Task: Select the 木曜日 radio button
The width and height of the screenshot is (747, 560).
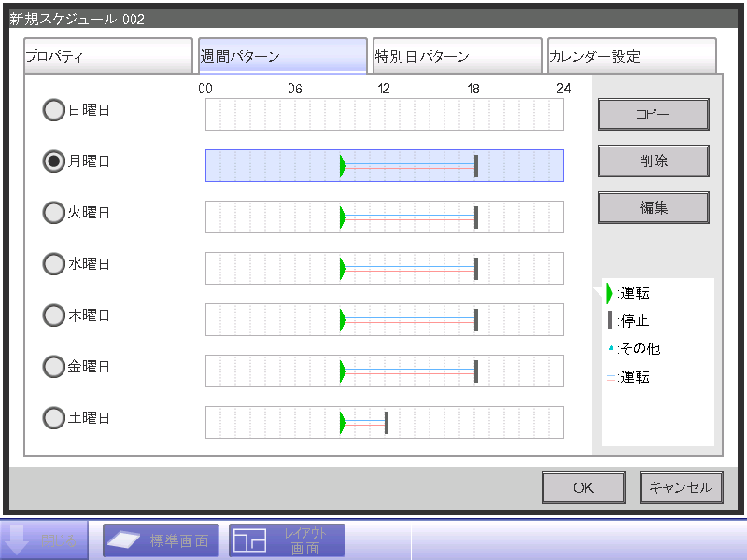Action: (x=54, y=315)
